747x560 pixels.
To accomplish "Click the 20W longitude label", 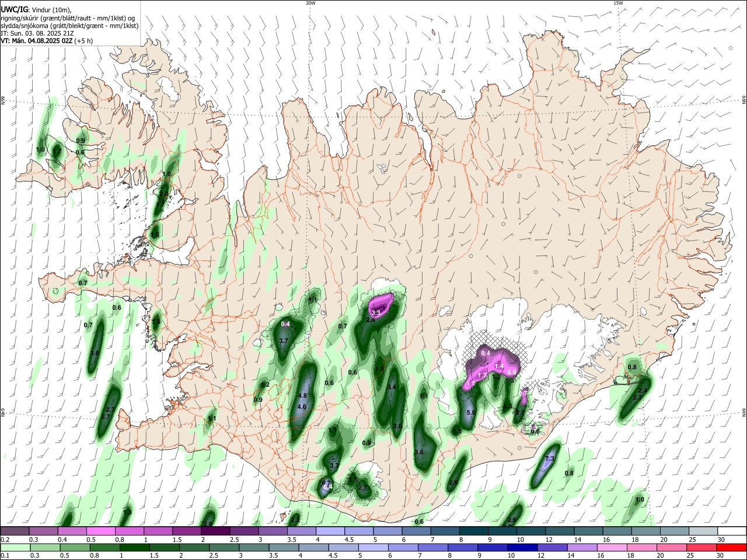I will point(310,3).
